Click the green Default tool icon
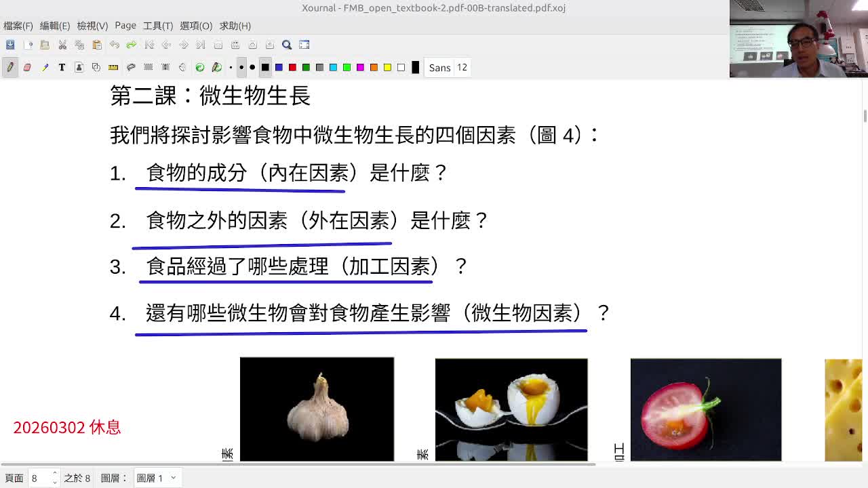 click(x=200, y=67)
